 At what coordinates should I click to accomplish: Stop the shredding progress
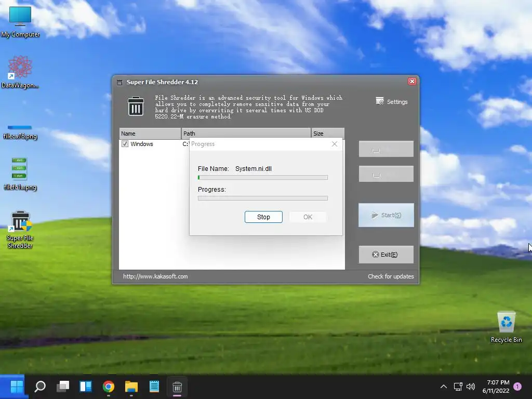[x=263, y=217]
